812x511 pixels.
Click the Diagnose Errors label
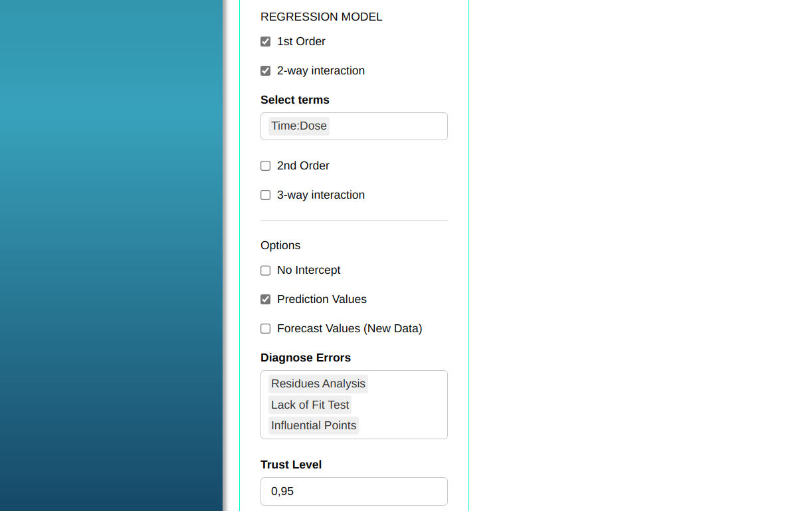[x=306, y=358]
